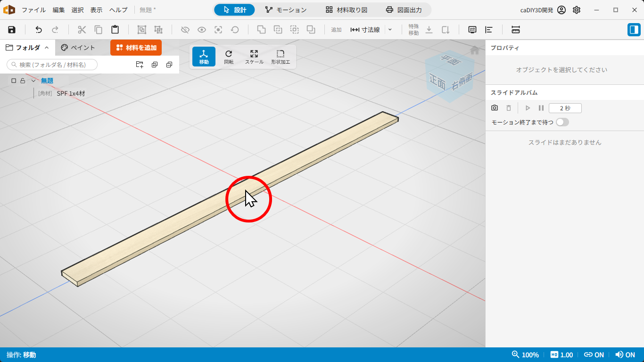Screen dimensions: 644x362
Task: Click the save icon in toolbar
Action: [12, 30]
